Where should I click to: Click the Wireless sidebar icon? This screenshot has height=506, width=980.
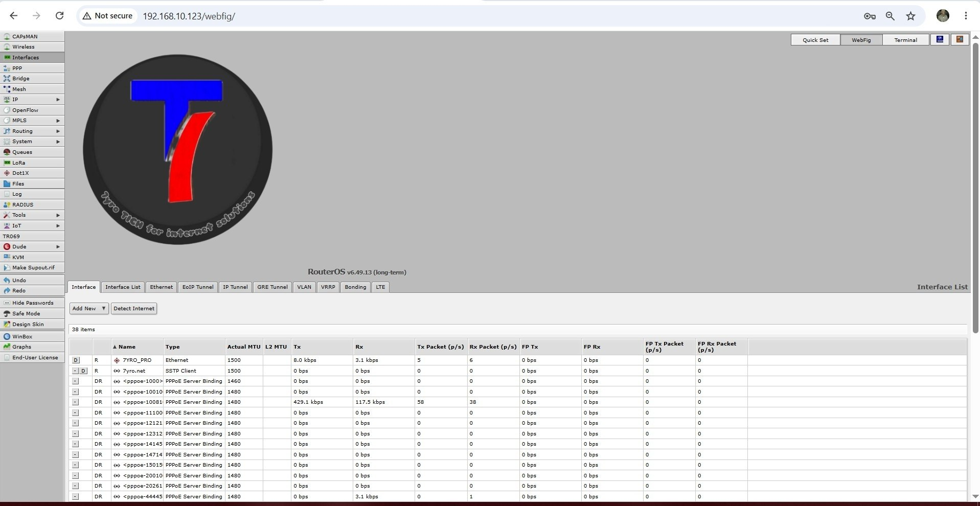(7, 47)
